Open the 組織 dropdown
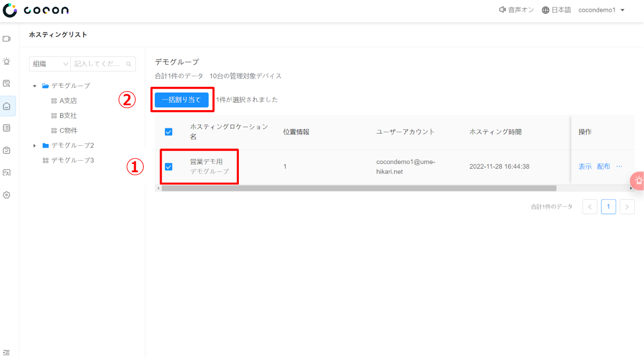Image resolution: width=644 pixels, height=358 pixels. (x=50, y=64)
